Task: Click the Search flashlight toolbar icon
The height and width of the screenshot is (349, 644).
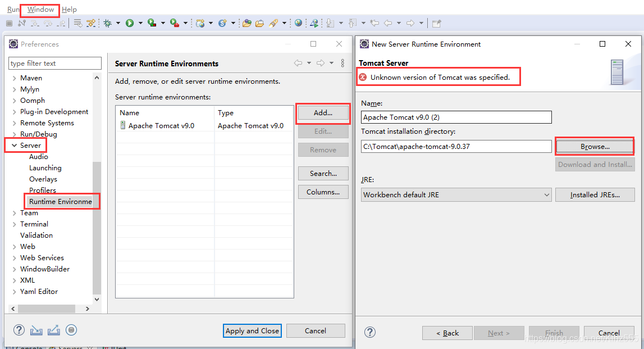Action: coord(273,24)
